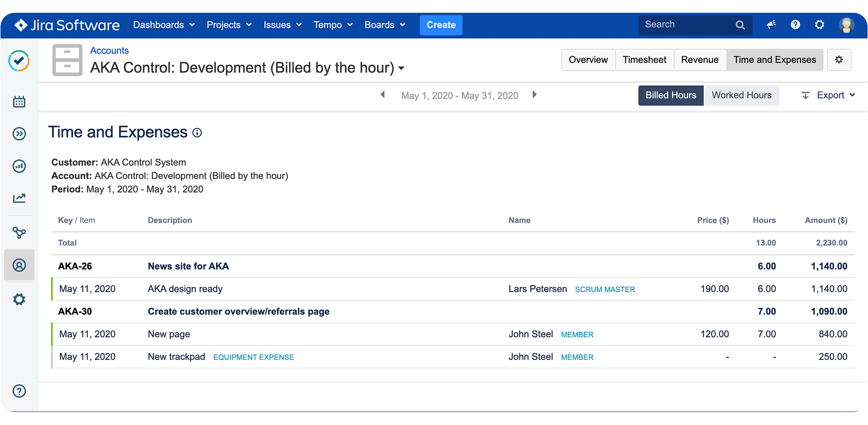Open the trend line chart sidebar icon
868x425 pixels.
pos(19,198)
